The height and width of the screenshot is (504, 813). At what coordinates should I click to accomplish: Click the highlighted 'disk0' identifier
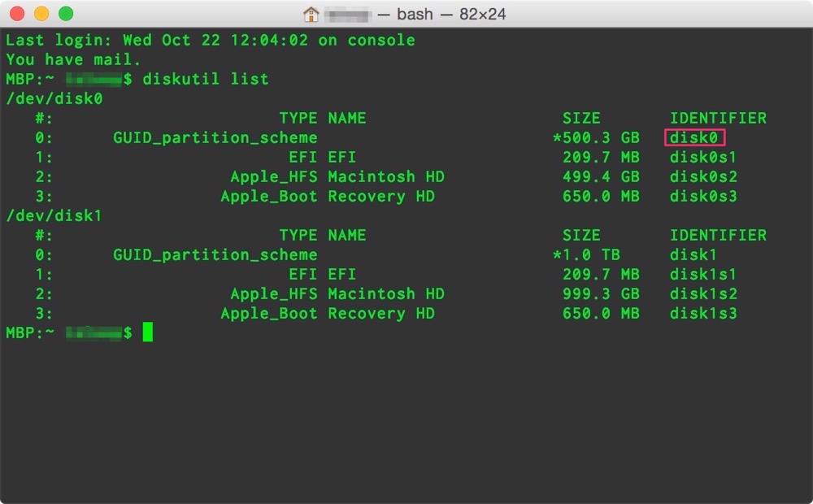pos(694,137)
